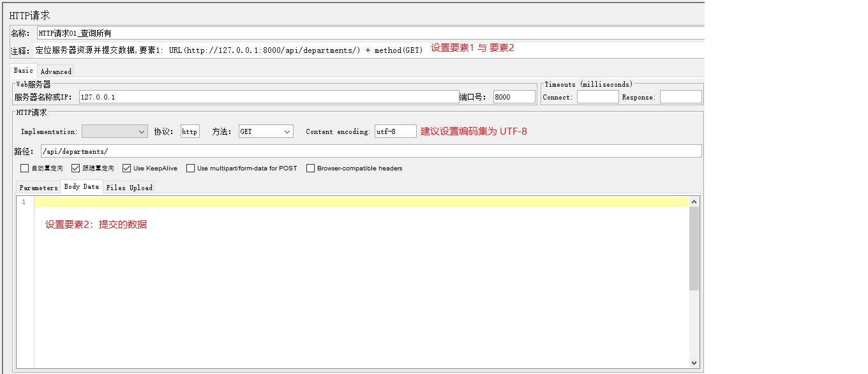Enable Browser-compatible headers checkbox
Image resolution: width=868 pixels, height=374 pixels.
311,168
